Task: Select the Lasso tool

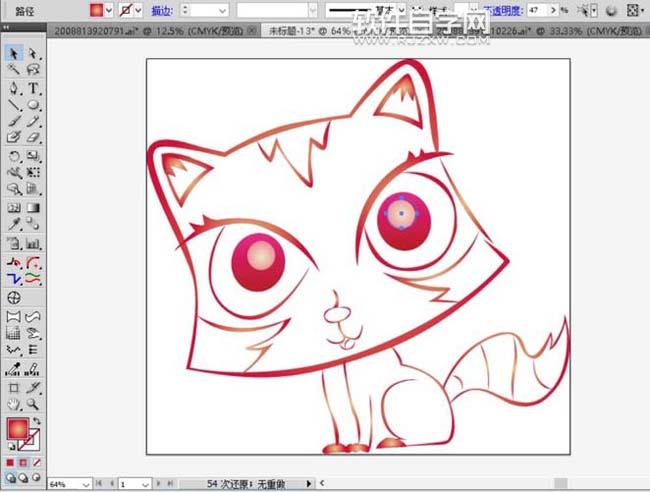Action: point(33,69)
